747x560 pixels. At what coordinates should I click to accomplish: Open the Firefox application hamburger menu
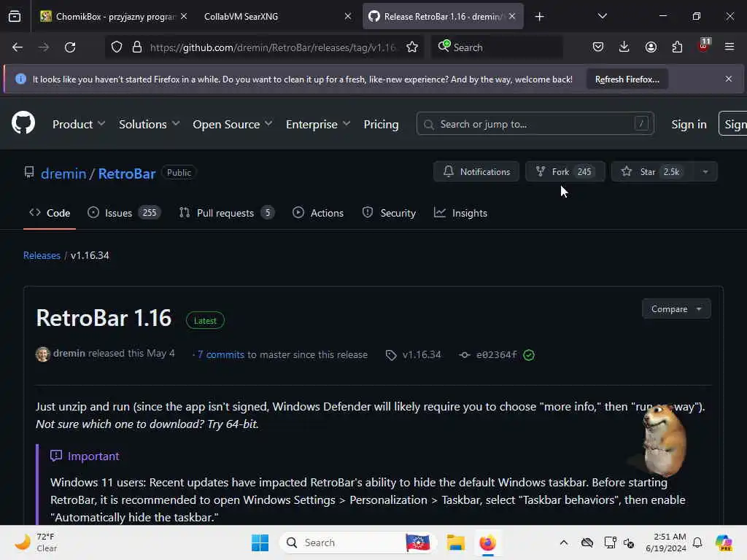click(729, 47)
